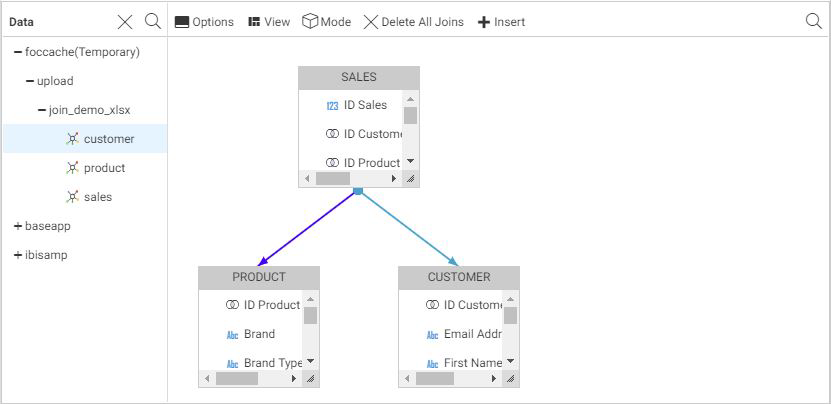Select the sales synonym icon
Screen dimensions: 831x404
point(72,197)
